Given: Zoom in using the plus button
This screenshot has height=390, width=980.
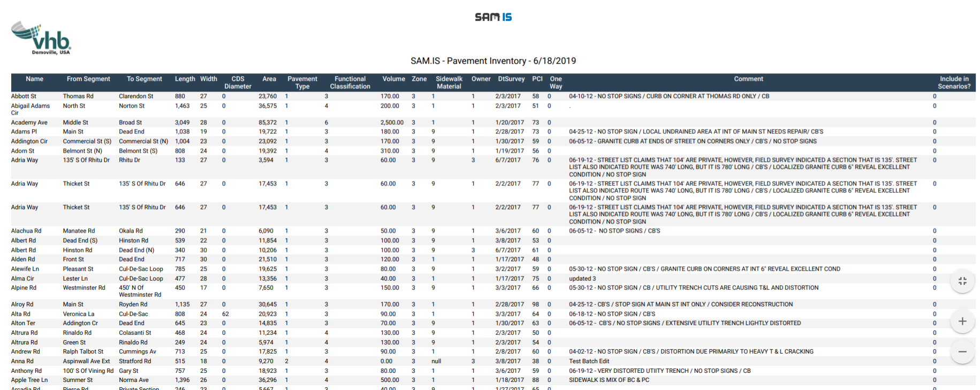Looking at the screenshot, I should click(962, 321).
